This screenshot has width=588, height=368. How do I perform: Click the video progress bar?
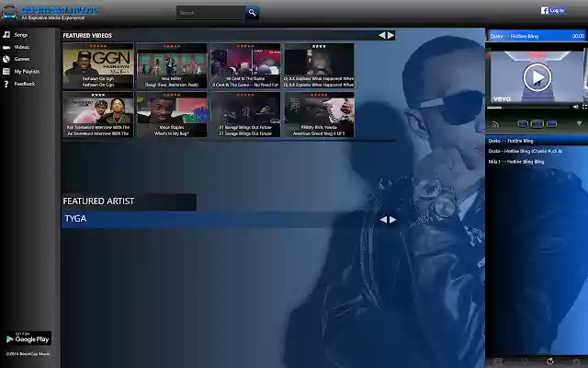(x=528, y=108)
